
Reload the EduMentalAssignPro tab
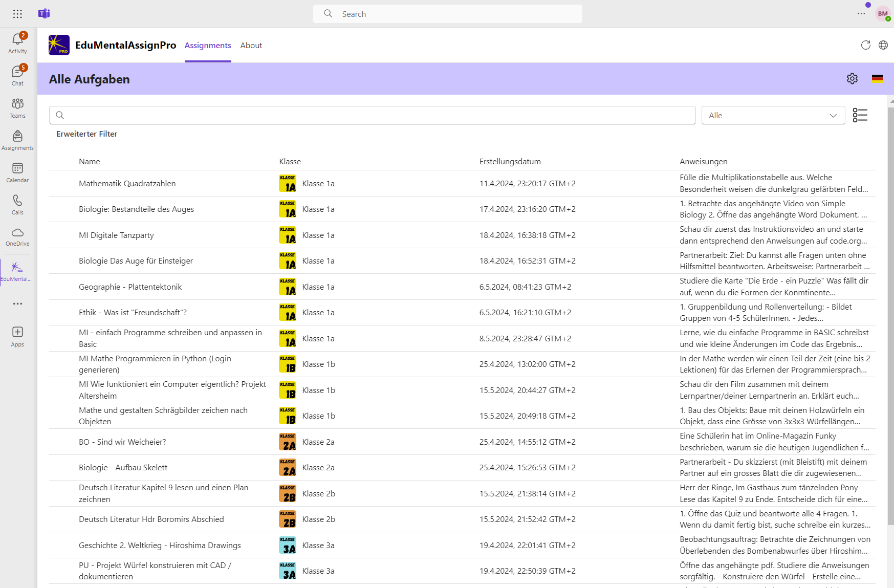coord(865,45)
